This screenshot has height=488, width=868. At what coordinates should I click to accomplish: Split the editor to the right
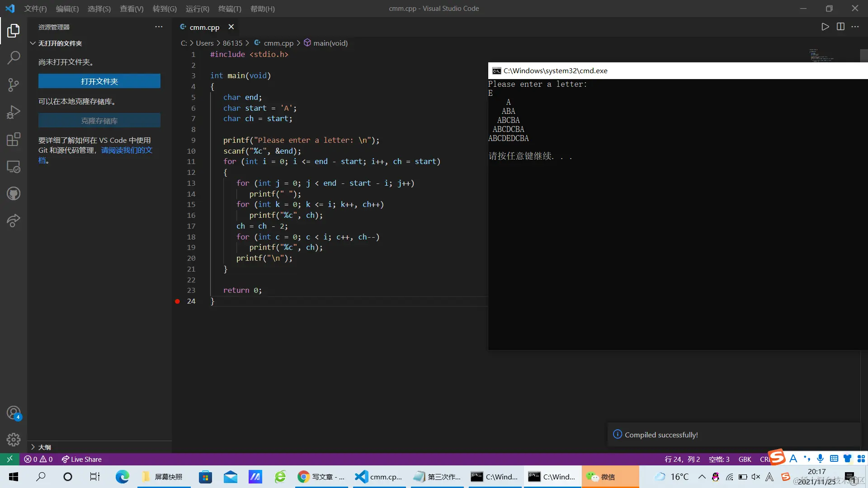[x=840, y=27]
